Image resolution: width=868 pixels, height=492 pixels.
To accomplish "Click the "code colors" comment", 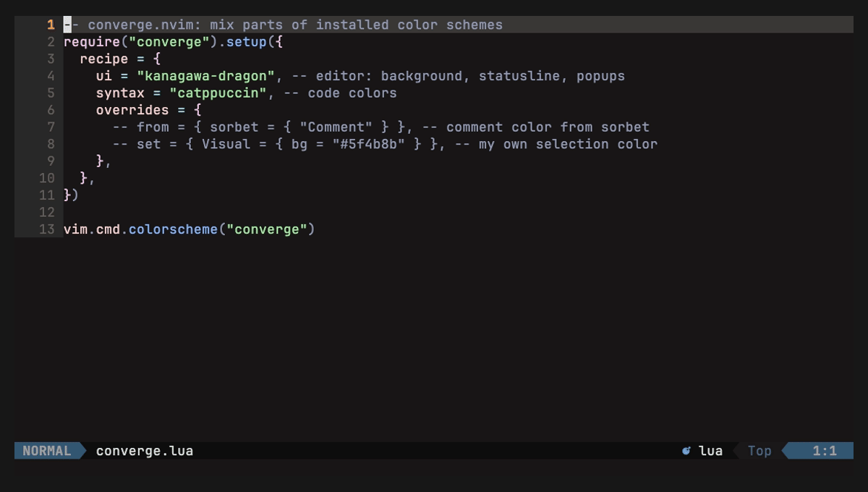I will [x=340, y=93].
